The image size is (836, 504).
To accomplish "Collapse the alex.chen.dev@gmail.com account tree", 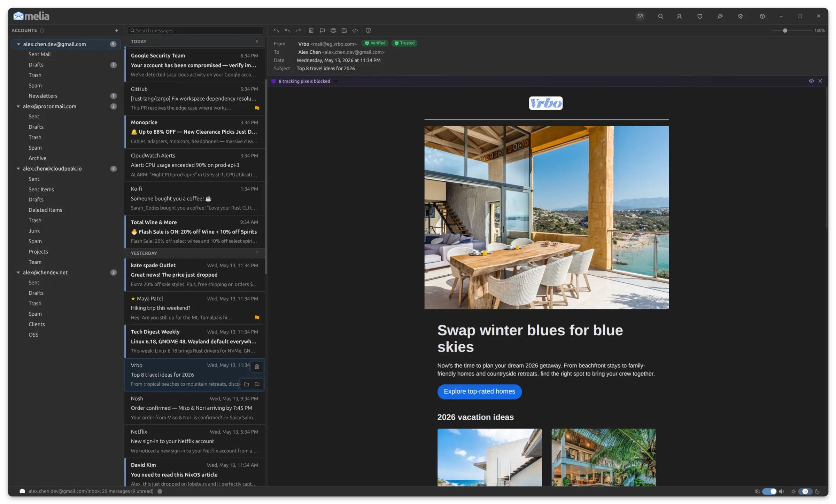I will point(18,44).
